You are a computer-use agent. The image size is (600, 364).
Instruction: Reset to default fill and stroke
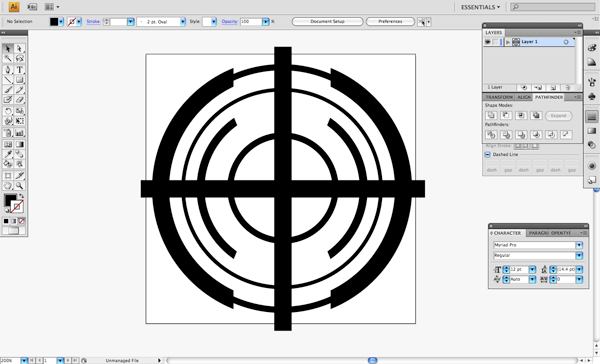7,210
